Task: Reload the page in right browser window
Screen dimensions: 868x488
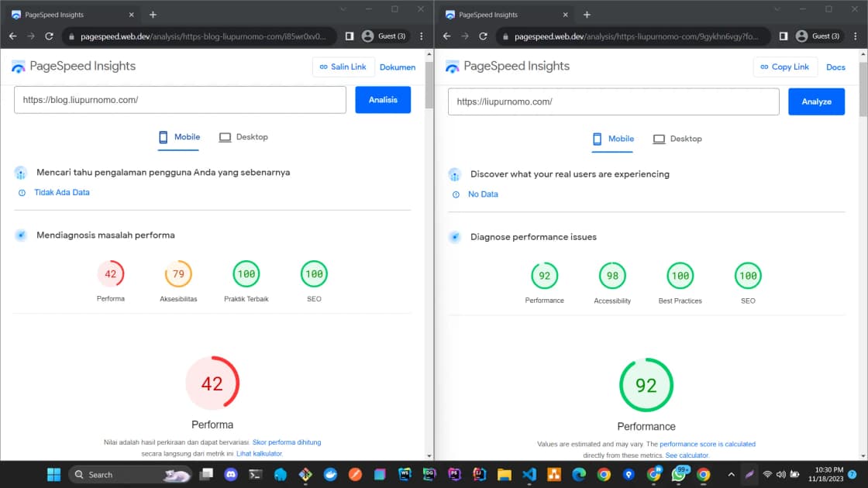Action: (484, 36)
